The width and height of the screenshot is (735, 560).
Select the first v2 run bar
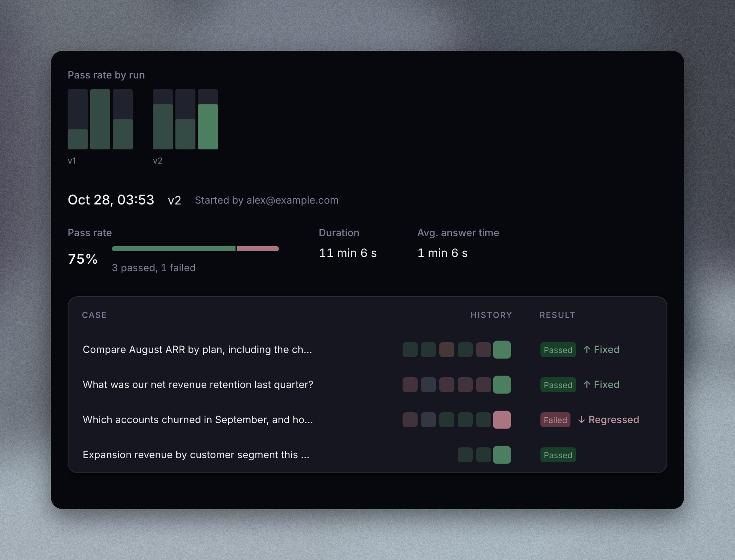(163, 119)
